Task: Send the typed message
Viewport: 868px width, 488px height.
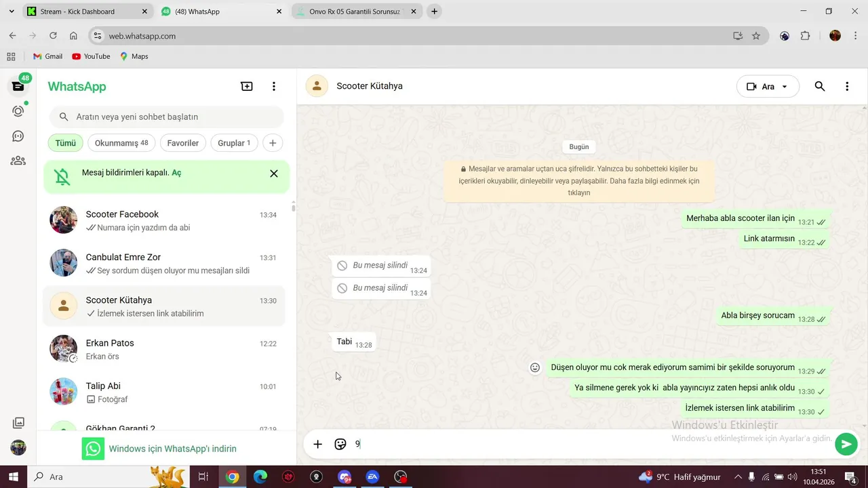Action: (846, 445)
